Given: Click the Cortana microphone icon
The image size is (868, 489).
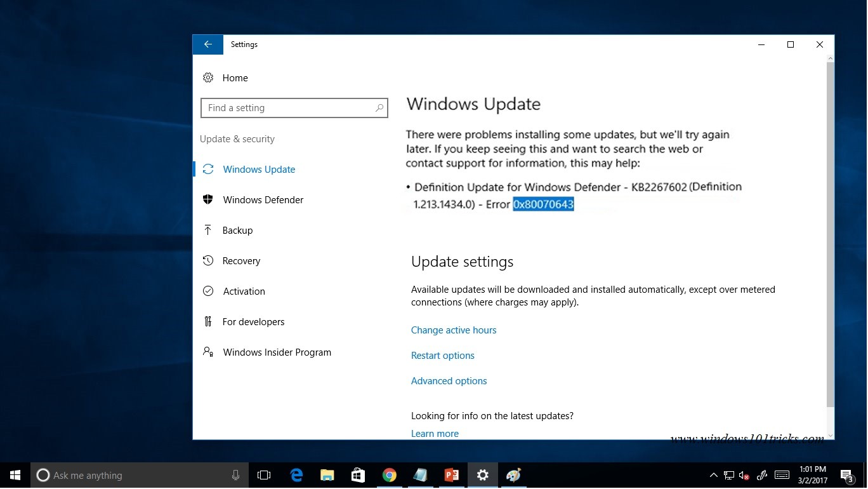Looking at the screenshot, I should click(x=236, y=475).
